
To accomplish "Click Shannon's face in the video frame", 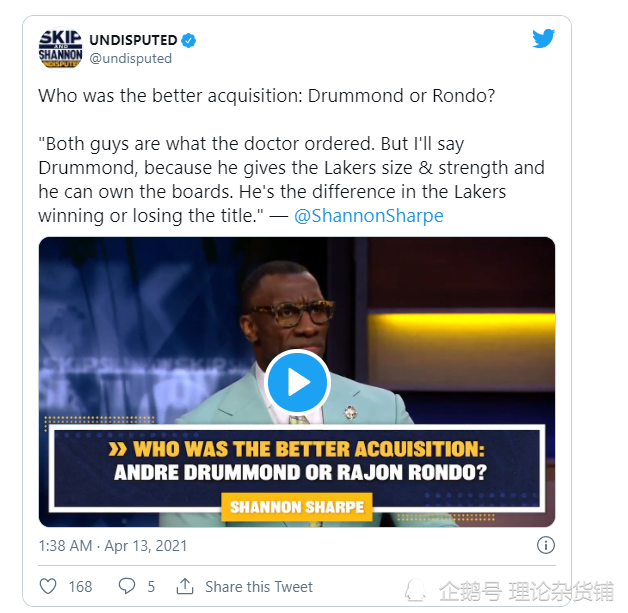I will click(x=290, y=316).
